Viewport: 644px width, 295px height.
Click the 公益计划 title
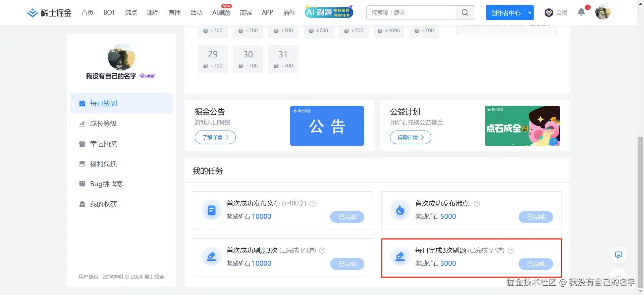(x=405, y=112)
